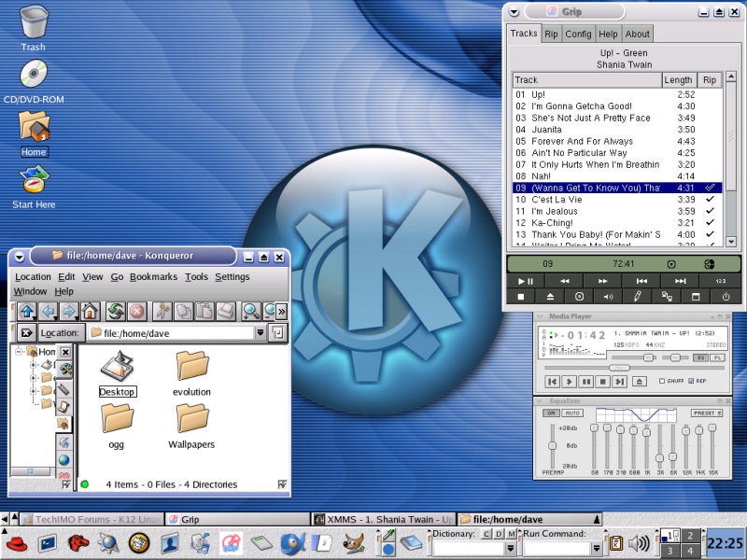Open the Bookmarks menu in Konqueror

point(153,276)
